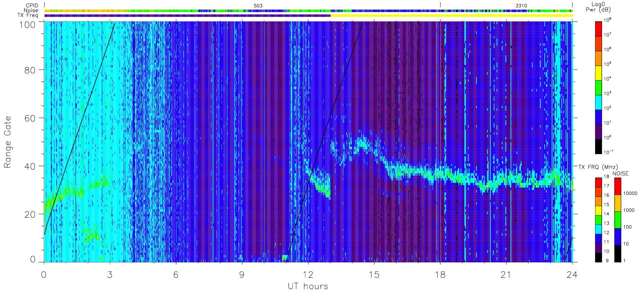The width and height of the screenshot is (644, 297).
Task: Click the '1000' label on the NOISE colorbar
Action: point(629,210)
